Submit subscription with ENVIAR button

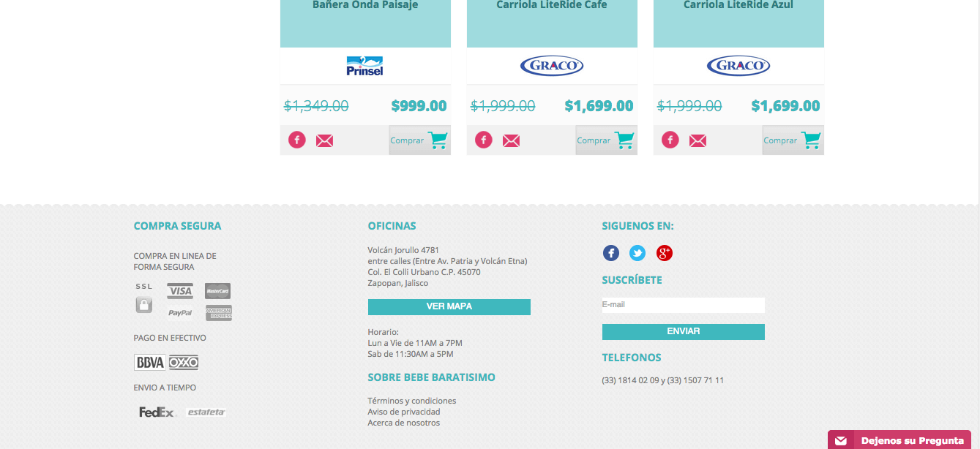(684, 331)
